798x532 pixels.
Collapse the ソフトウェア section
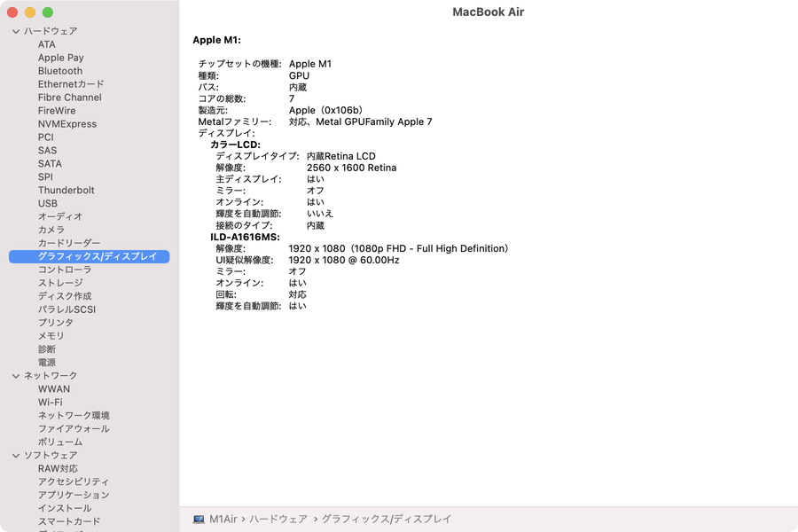click(x=16, y=456)
